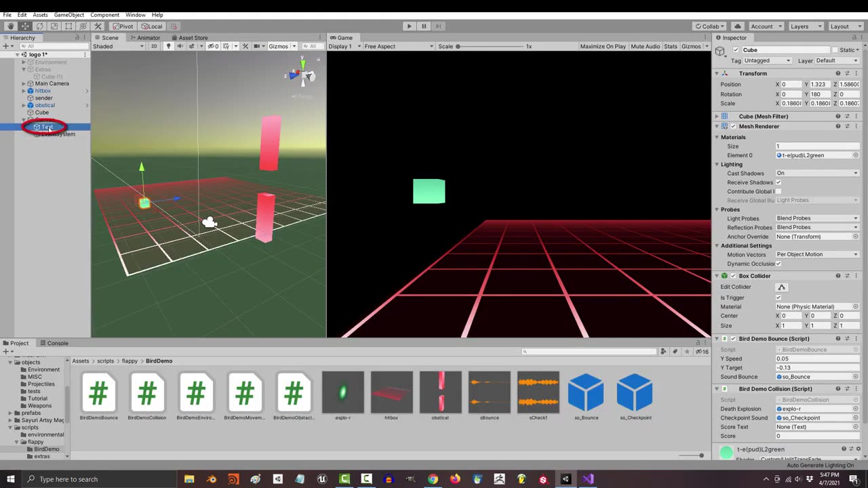This screenshot has width=868, height=488.
Task: Toggle 2D scene view mode
Action: pos(154,46)
